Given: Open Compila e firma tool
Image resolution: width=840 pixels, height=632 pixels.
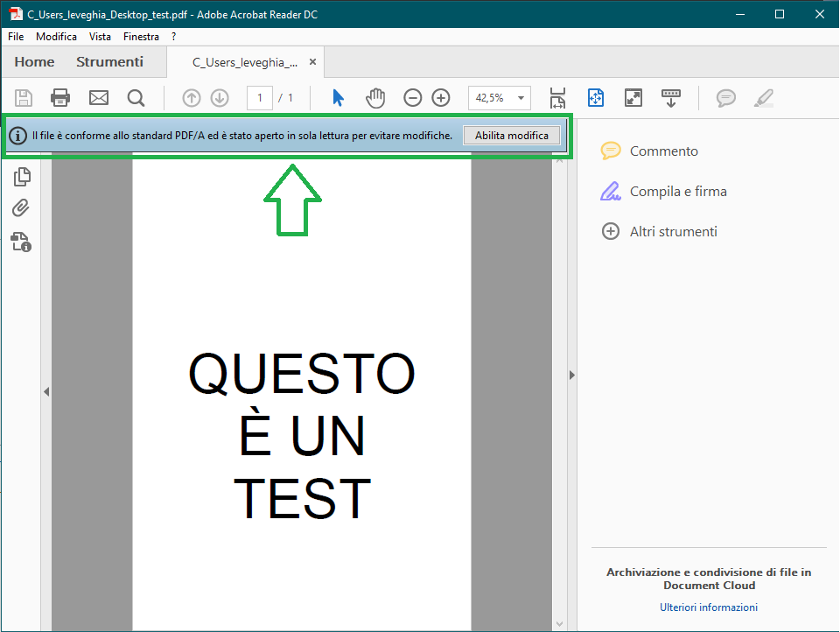Looking at the screenshot, I should point(664,192).
